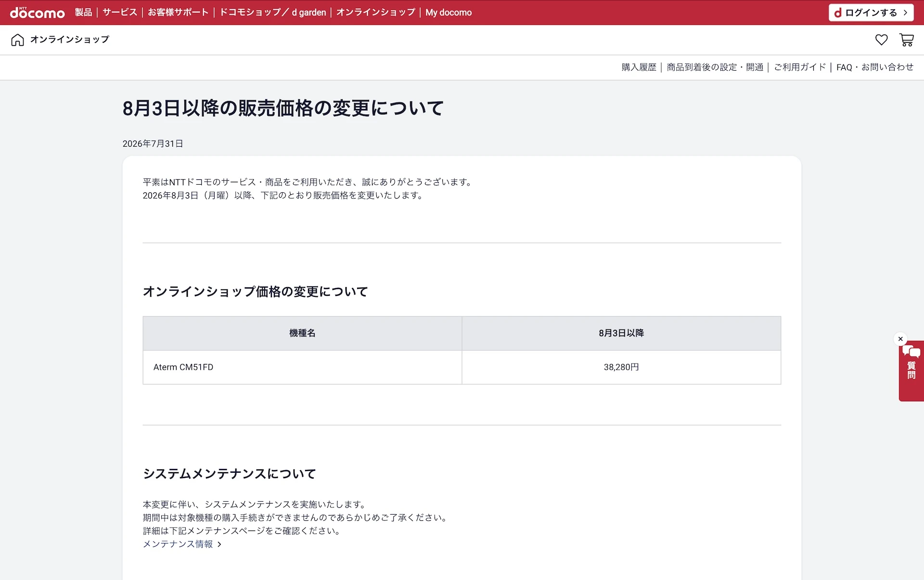This screenshot has height=580, width=924.
Task: Open the お客様サポート menu
Action: (x=178, y=13)
